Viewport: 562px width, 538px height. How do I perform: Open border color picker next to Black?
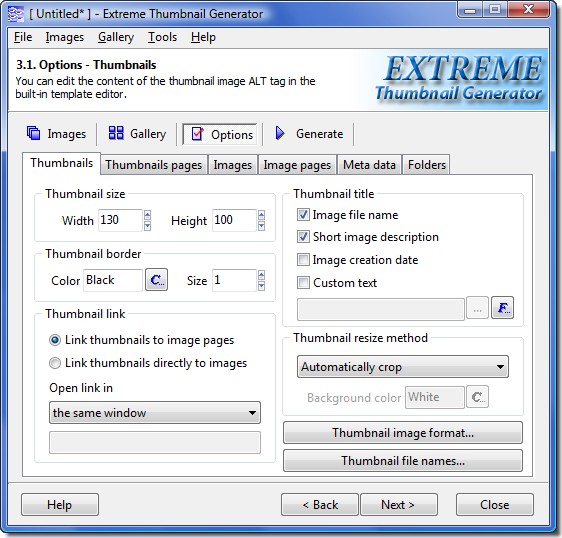tap(156, 280)
